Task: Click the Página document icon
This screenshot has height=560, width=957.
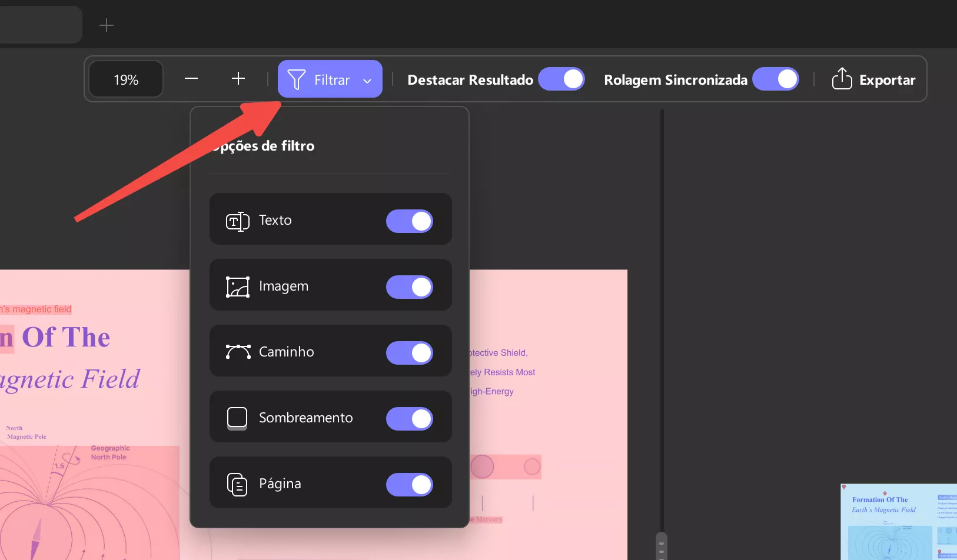Action: point(237,484)
